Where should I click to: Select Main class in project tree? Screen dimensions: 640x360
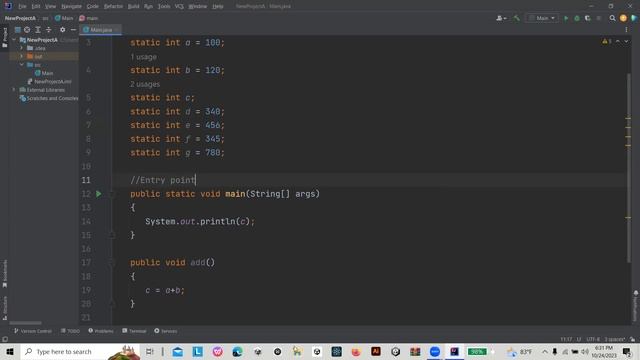click(x=44, y=73)
